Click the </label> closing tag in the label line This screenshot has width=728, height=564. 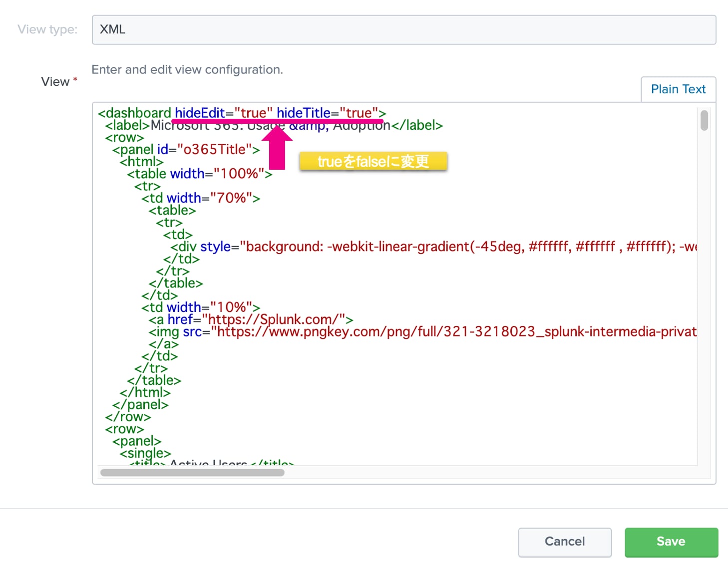pyautogui.click(x=417, y=125)
